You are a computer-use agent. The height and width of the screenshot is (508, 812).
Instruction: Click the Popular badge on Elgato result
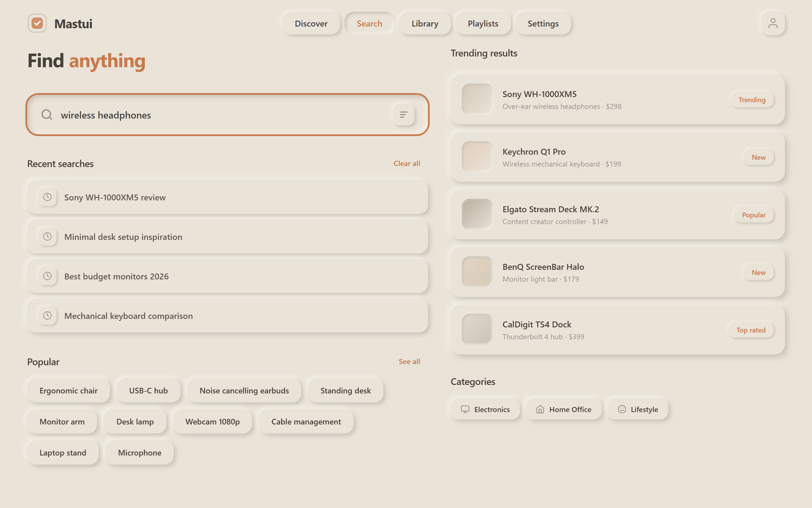tap(753, 215)
